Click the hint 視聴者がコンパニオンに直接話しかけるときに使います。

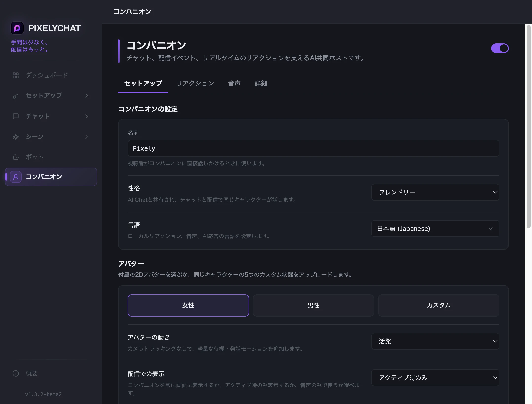pyautogui.click(x=197, y=163)
